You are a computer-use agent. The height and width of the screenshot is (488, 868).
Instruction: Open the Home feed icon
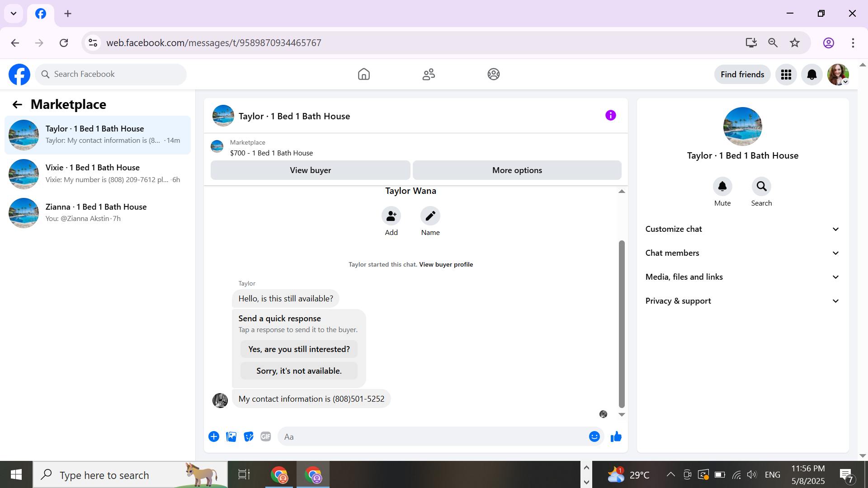click(363, 74)
